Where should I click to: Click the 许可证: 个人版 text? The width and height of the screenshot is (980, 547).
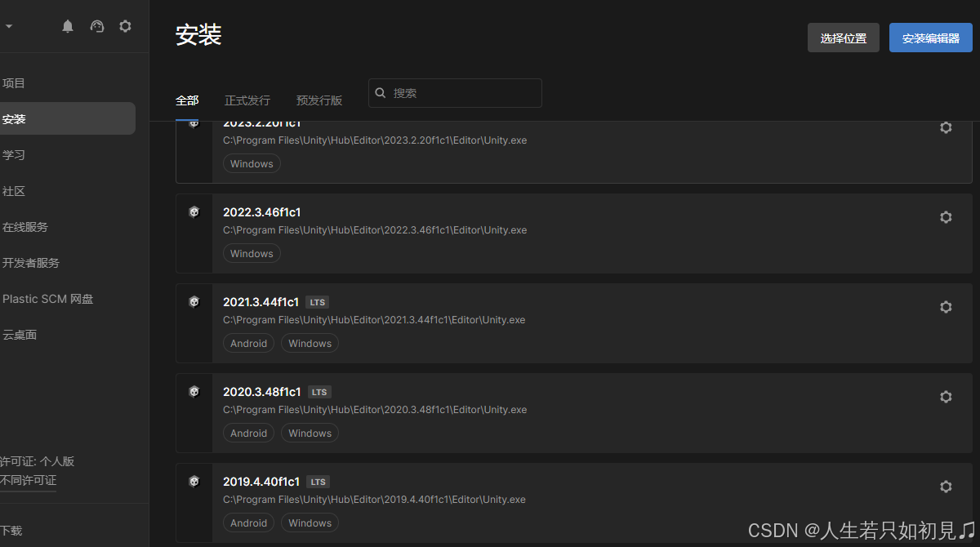point(37,461)
